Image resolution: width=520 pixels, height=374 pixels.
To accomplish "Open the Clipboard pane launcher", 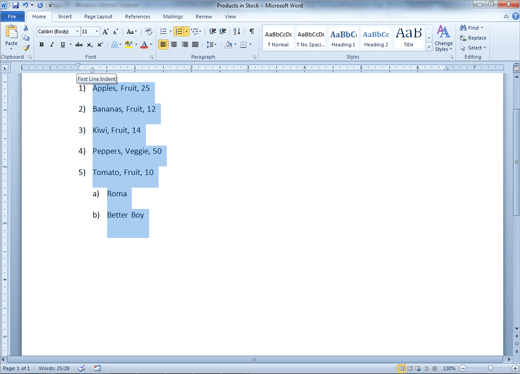I will click(x=30, y=57).
